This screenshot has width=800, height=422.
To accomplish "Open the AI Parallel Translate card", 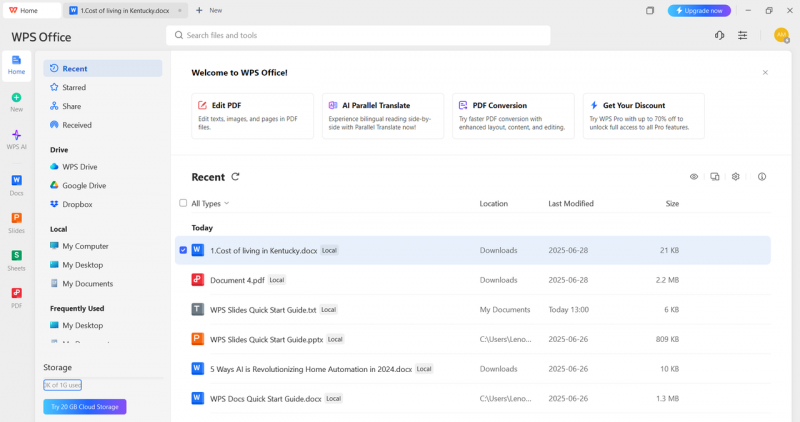I will coord(383,116).
